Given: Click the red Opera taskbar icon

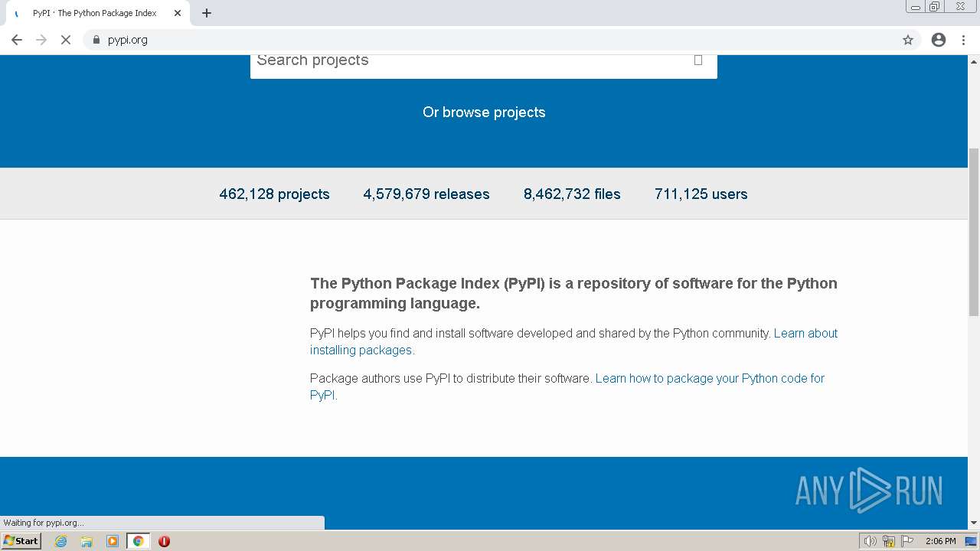Looking at the screenshot, I should 164,541.
